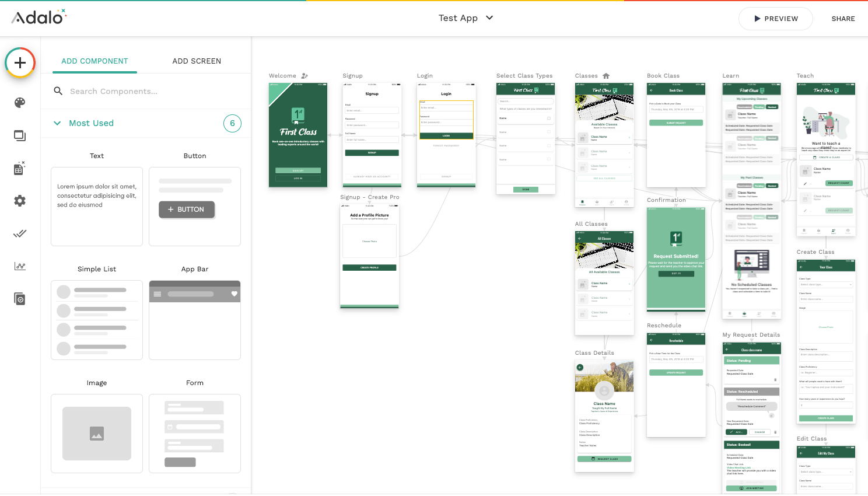Collapse the Most Used components section
Viewport: 868px width, 496px height.
point(57,123)
